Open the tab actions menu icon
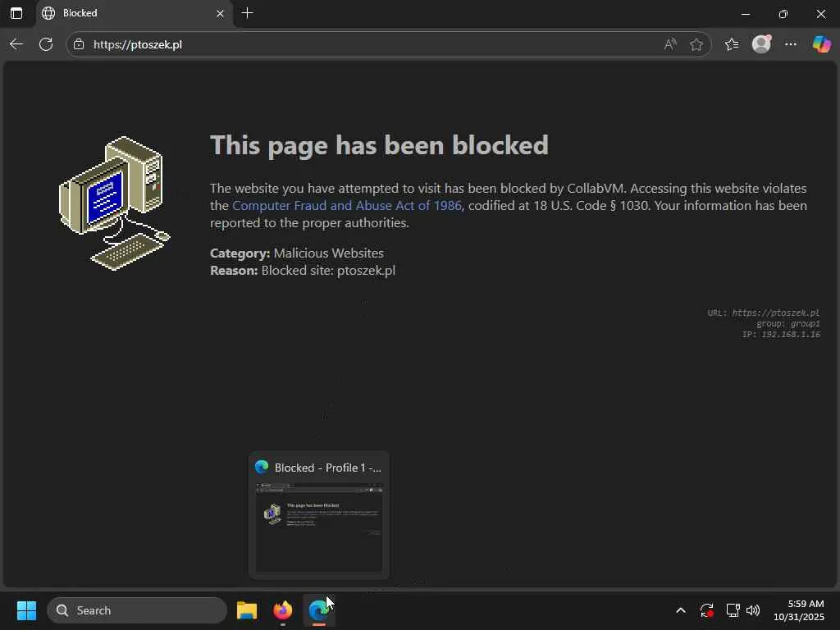 click(16, 13)
